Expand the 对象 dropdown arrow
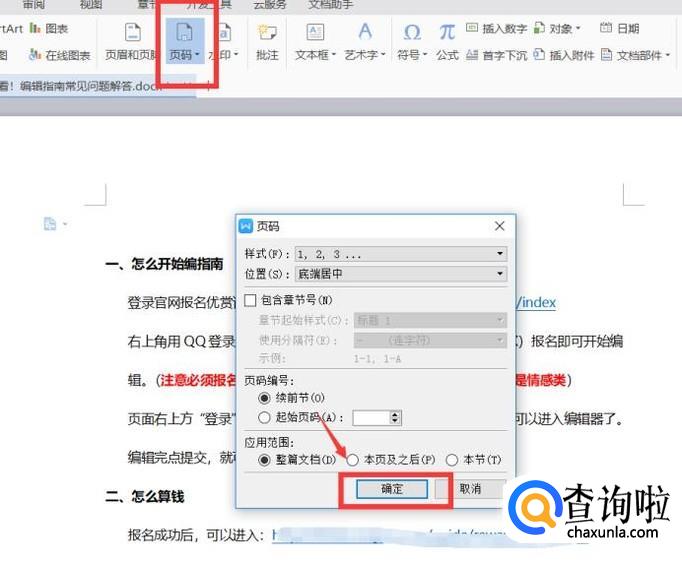The height and width of the screenshot is (563, 682). tap(578, 29)
